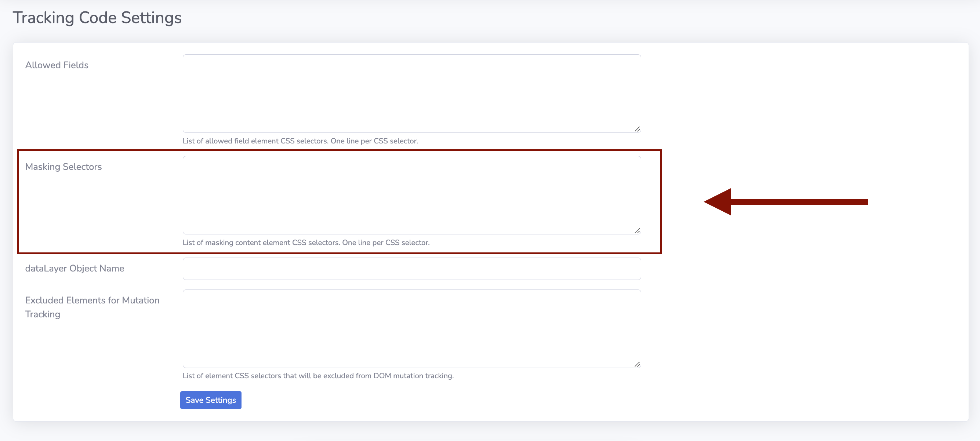Click the Excluded Elements for Mutation Tracking text area
980x441 pixels.
[411, 328]
